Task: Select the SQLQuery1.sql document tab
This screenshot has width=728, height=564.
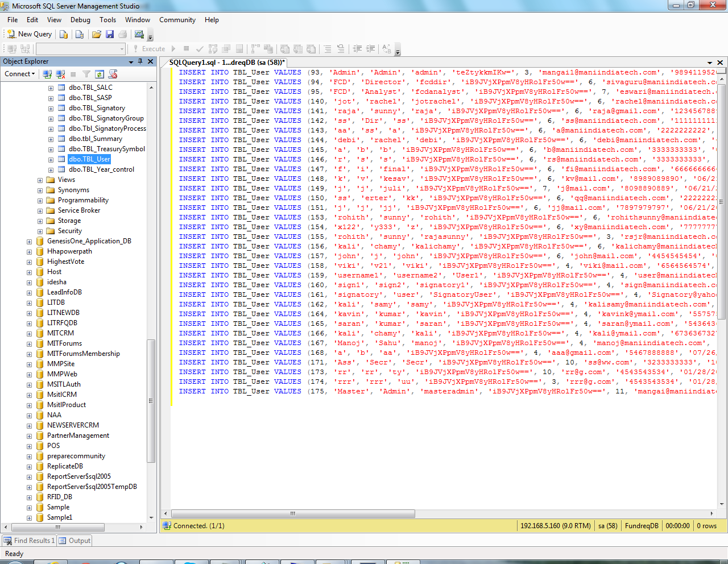Action: point(227,63)
